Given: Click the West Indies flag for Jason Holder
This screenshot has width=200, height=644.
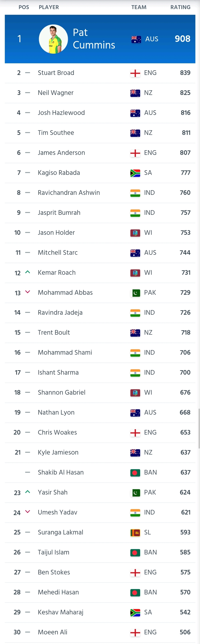Looking at the screenshot, I should [x=135, y=233].
